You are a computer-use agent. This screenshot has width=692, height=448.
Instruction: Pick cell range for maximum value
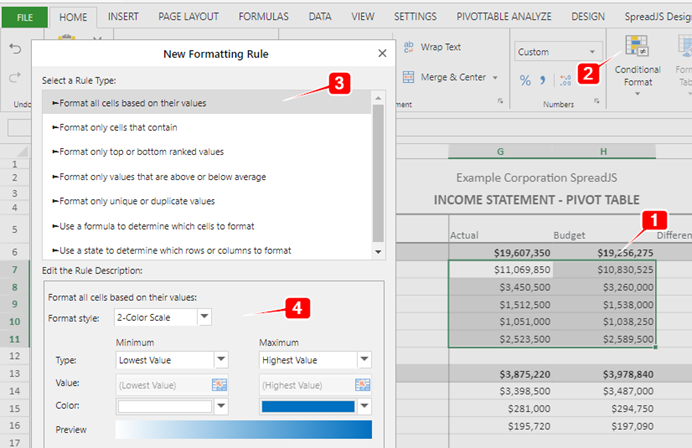[x=362, y=385]
